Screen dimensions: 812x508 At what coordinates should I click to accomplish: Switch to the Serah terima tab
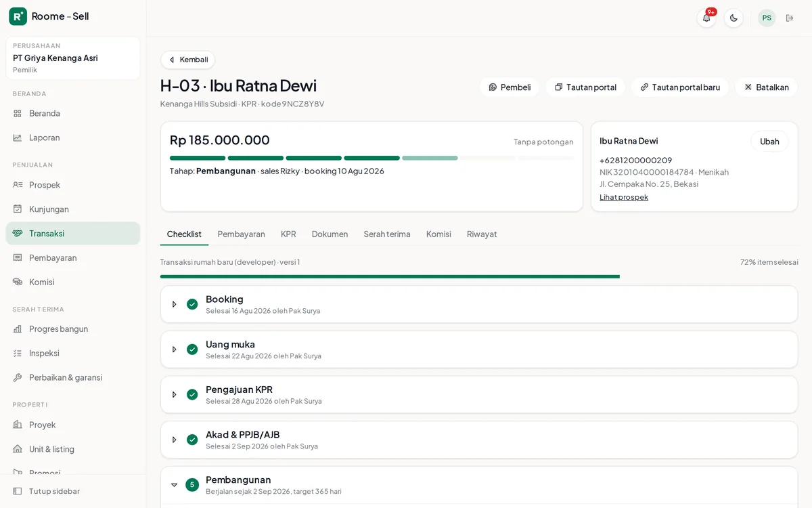click(387, 234)
